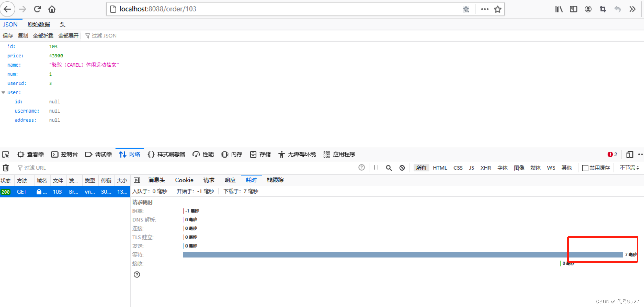This screenshot has height=307, width=644.
Task: Switch to the 头 tab
Action: coord(63,25)
